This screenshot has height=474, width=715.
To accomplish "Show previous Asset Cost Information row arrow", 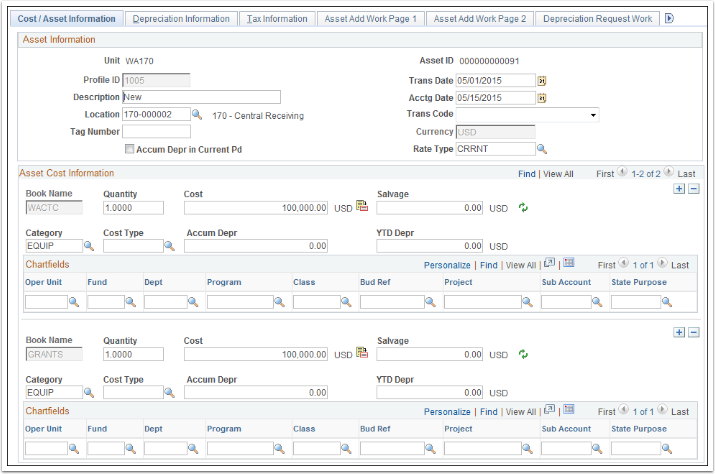I will 622,172.
